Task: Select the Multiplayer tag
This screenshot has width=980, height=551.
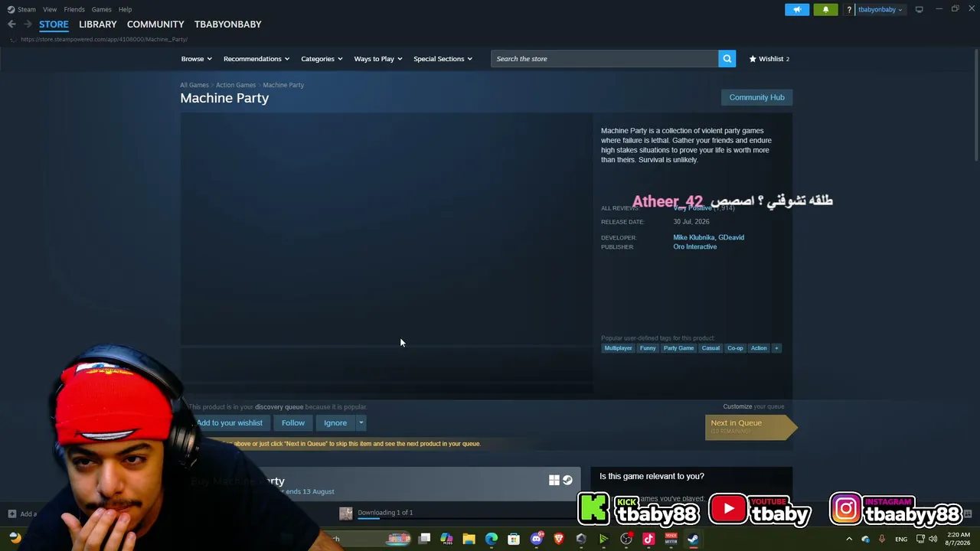Action: pyautogui.click(x=618, y=348)
